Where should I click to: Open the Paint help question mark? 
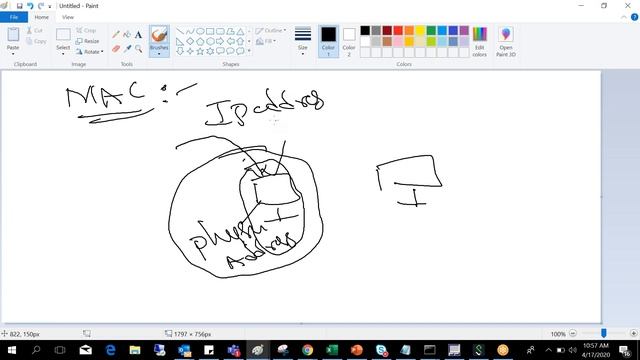pos(634,17)
